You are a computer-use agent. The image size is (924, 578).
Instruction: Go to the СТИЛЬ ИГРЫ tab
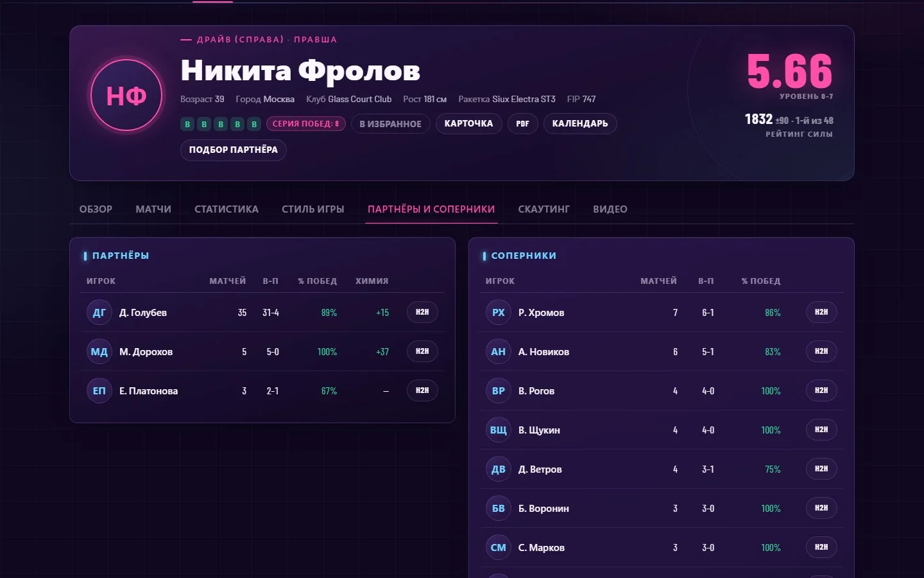tap(313, 209)
